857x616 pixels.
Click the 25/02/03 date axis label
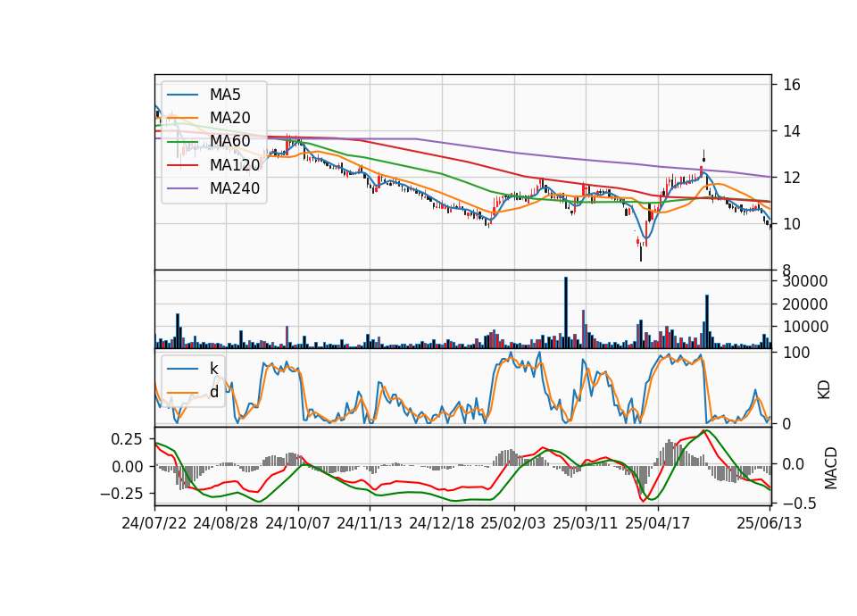513,523
